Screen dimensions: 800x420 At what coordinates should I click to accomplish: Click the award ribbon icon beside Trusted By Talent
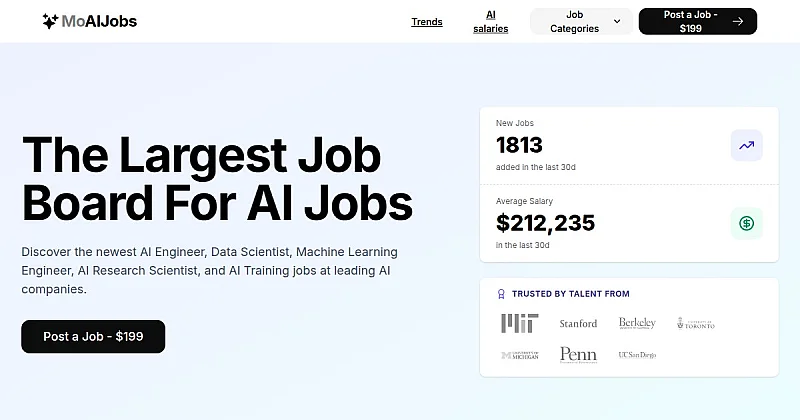tap(501, 294)
